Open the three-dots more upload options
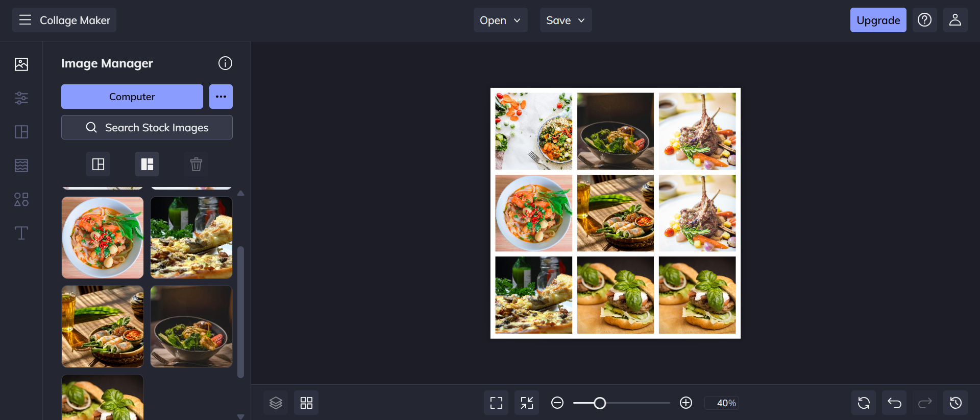The image size is (980, 420). 221,97
